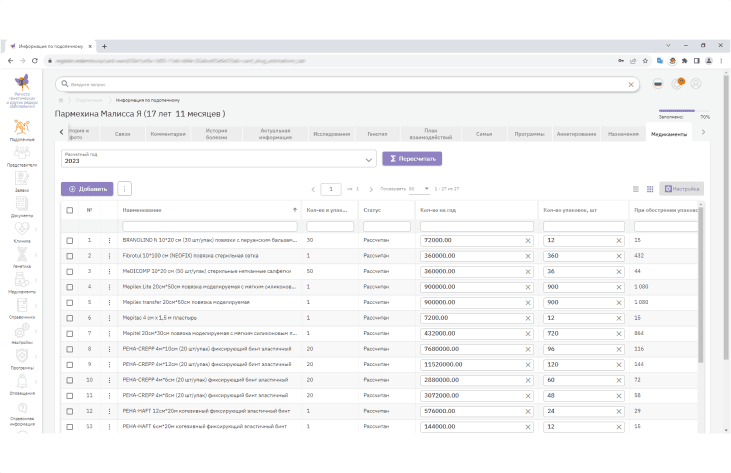This screenshot has width=731, height=473.
Task: Sort by Наименование column arrow
Action: [295, 210]
